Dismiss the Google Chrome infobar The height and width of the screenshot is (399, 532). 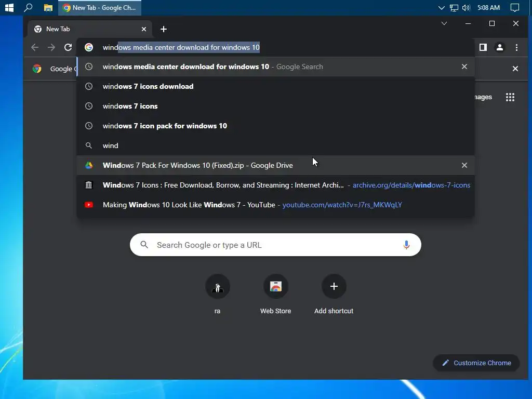[x=515, y=69]
